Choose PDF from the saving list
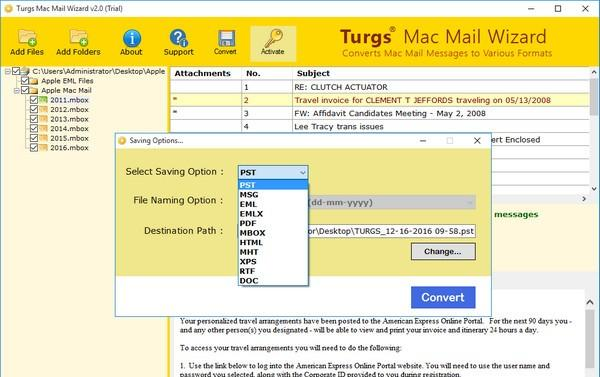This screenshot has height=377, width=600. point(273,224)
